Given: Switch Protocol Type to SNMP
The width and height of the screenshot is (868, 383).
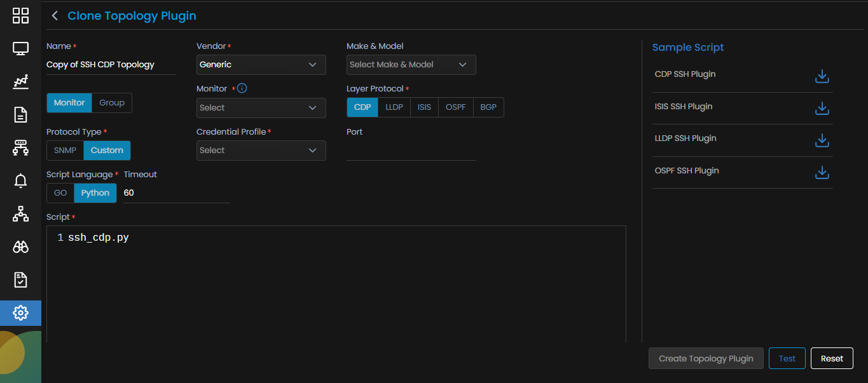Looking at the screenshot, I should (65, 151).
